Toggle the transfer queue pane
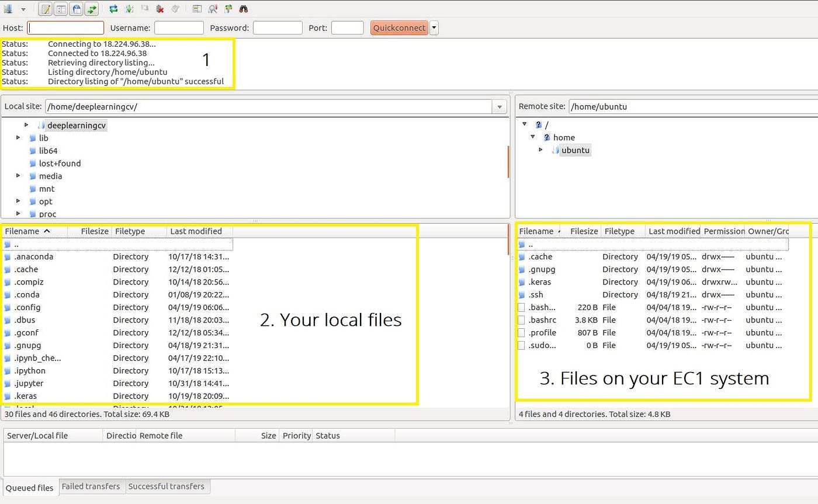Viewport: 818px width, 504px height. [x=92, y=8]
